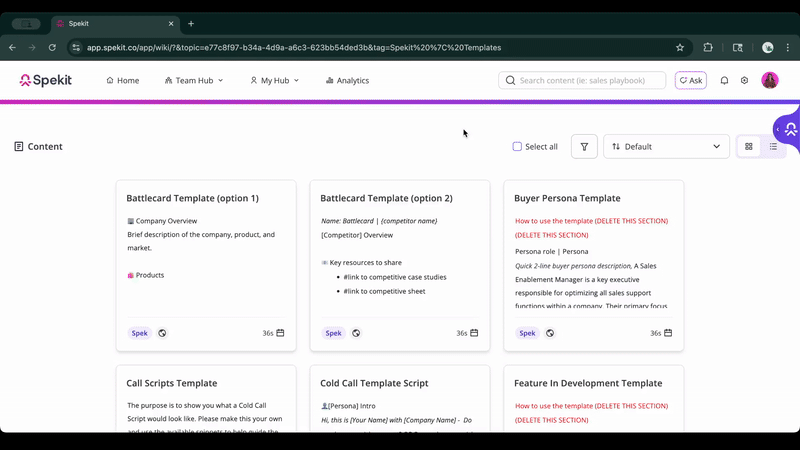
Task: Click globe icon on Battlecard option 1
Action: 162,333
